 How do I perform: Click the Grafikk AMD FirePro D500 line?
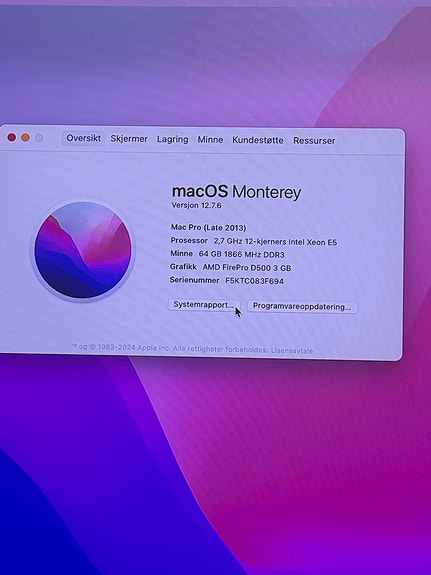coord(230,267)
